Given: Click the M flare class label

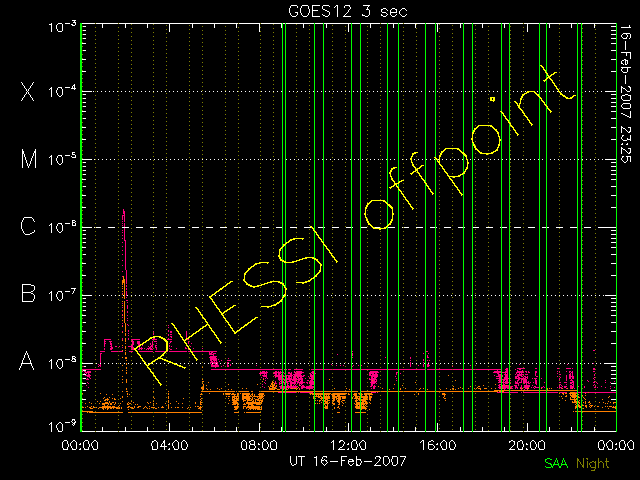Looking at the screenshot, I should pyautogui.click(x=29, y=159).
